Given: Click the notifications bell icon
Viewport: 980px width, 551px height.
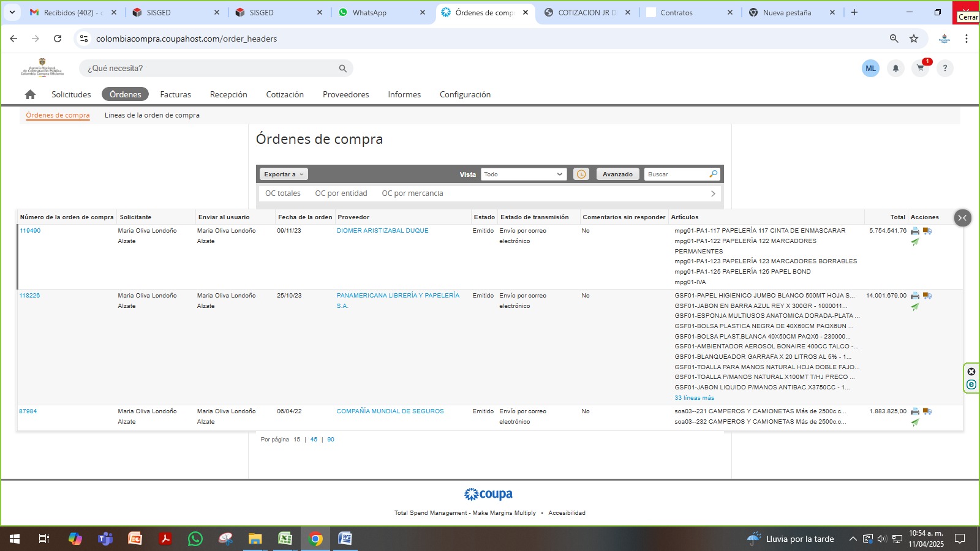Looking at the screenshot, I should click(x=895, y=69).
